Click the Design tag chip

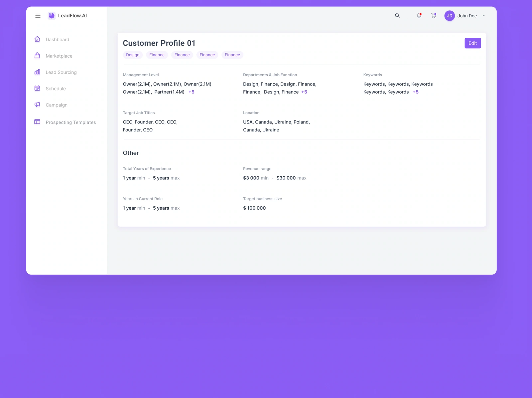coord(133,55)
